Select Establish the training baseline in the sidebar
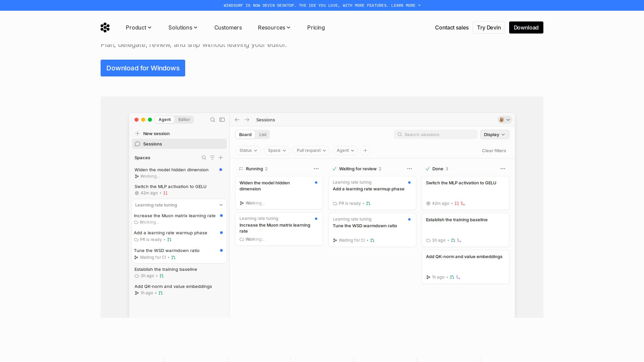This screenshot has width=644, height=362. click(x=179, y=273)
